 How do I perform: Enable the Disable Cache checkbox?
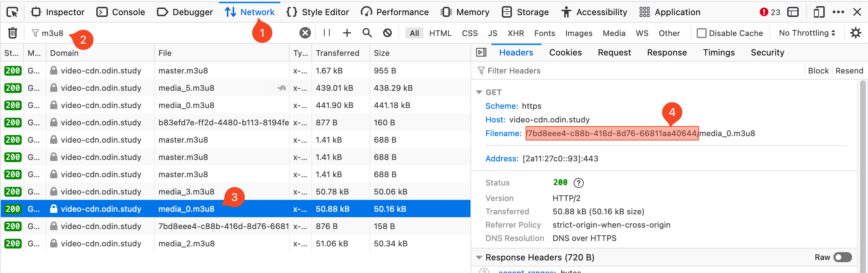click(702, 33)
